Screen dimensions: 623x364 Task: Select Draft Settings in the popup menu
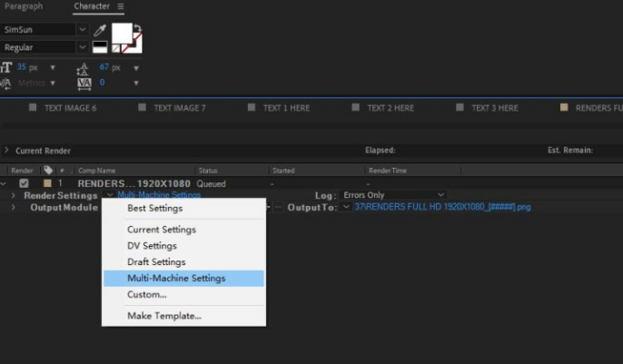click(155, 262)
